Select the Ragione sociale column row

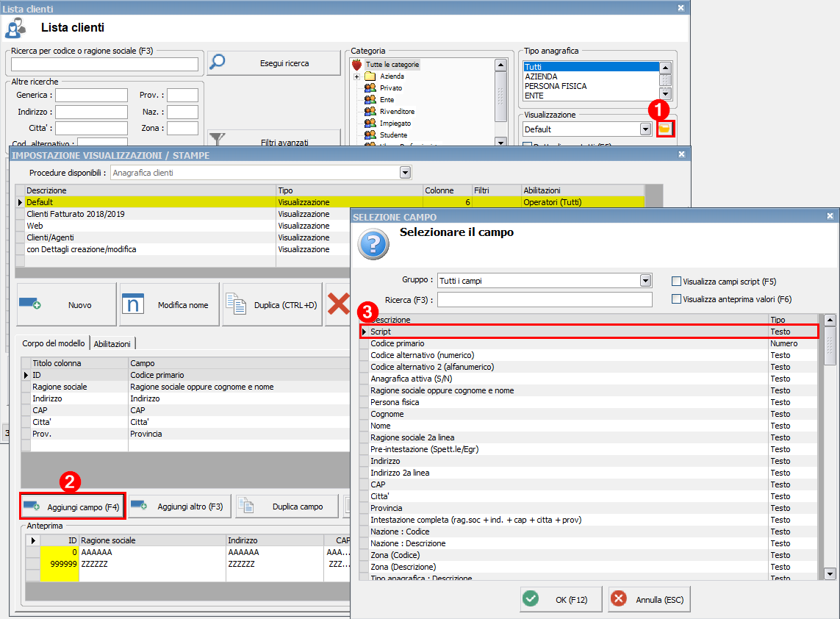pyautogui.click(x=185, y=387)
